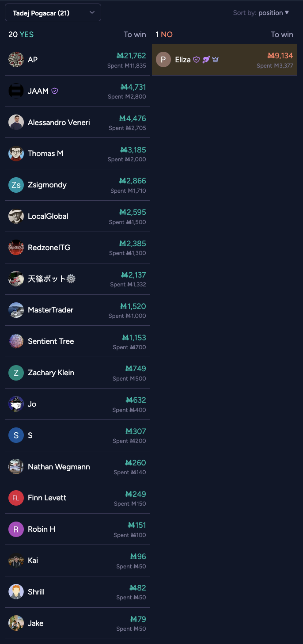
Task: Click the purple R avatar for Robin H
Action: [16, 529]
